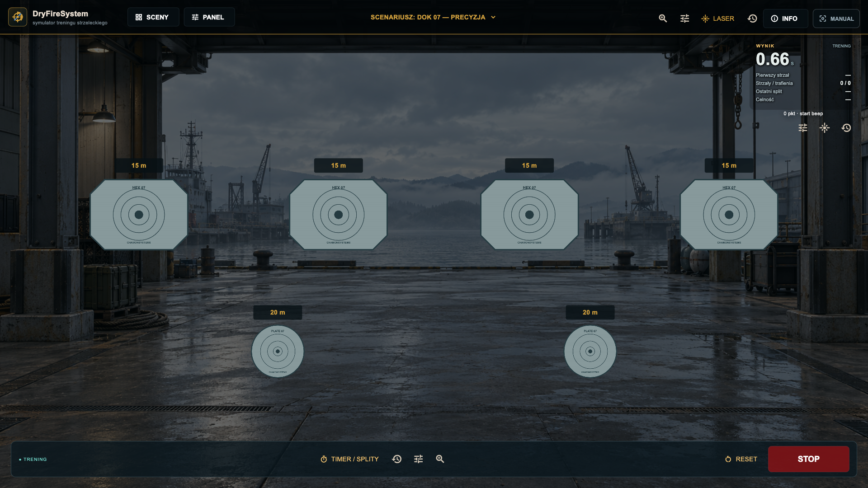This screenshot has width=868, height=488.
Task: Click the history icon under the result panel
Action: 846,128
